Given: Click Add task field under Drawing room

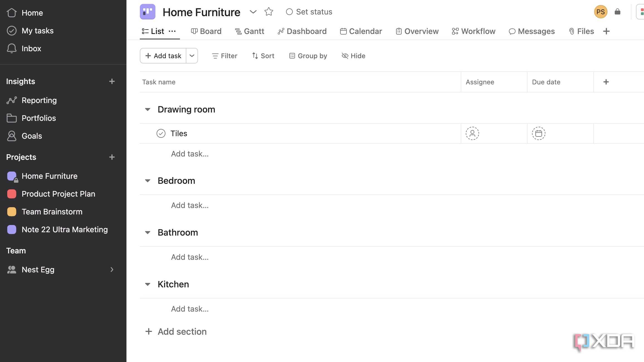Looking at the screenshot, I should click(190, 154).
